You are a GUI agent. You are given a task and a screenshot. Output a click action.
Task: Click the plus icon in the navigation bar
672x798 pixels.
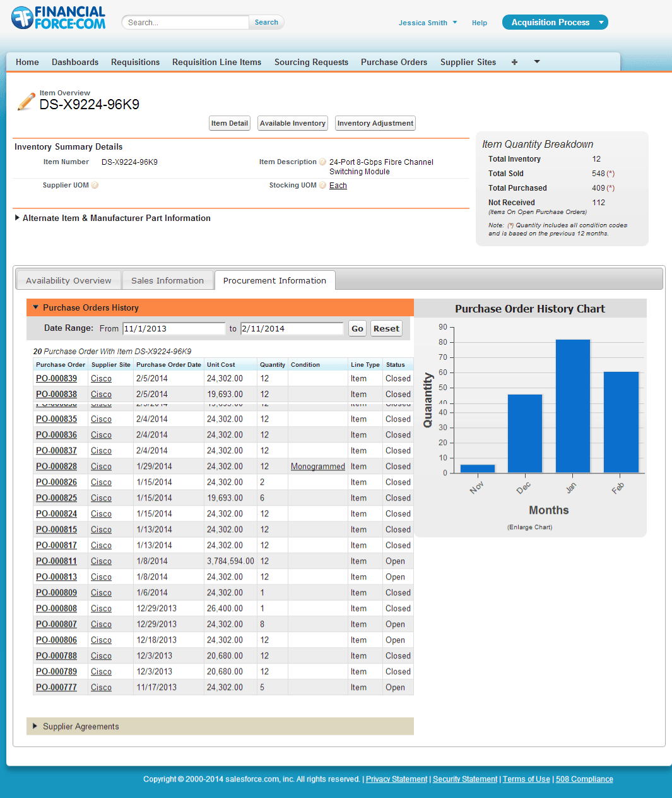point(514,62)
